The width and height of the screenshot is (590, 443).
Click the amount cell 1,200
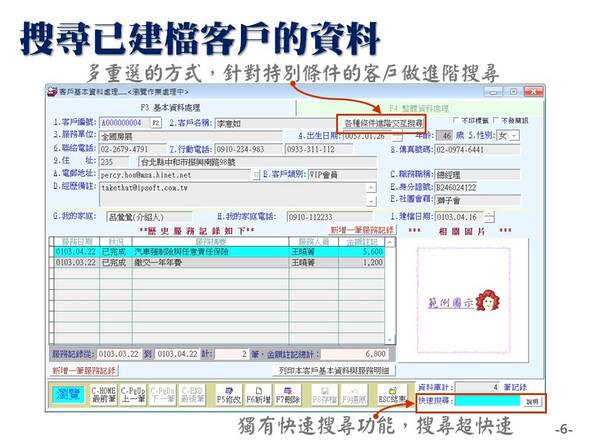pyautogui.click(x=362, y=263)
